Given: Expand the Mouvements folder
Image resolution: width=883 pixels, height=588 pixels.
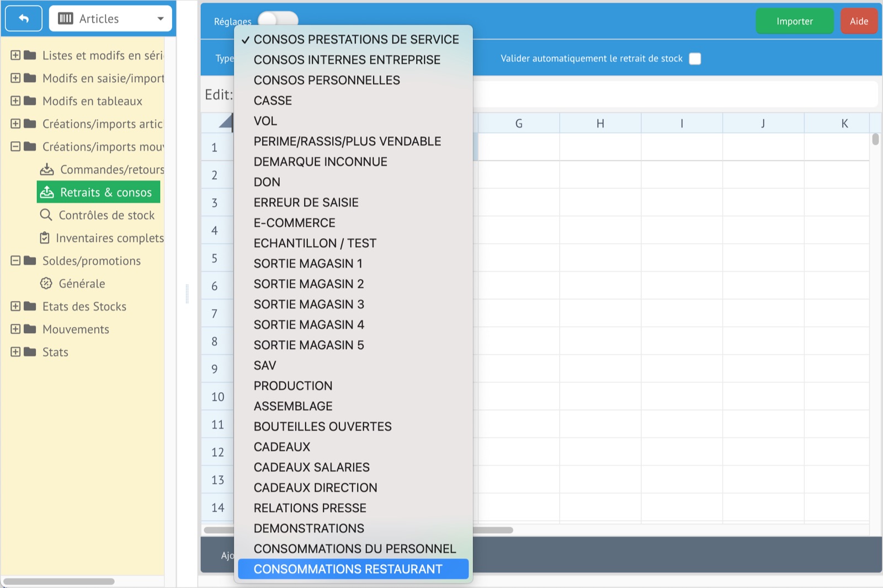Looking at the screenshot, I should tap(15, 329).
